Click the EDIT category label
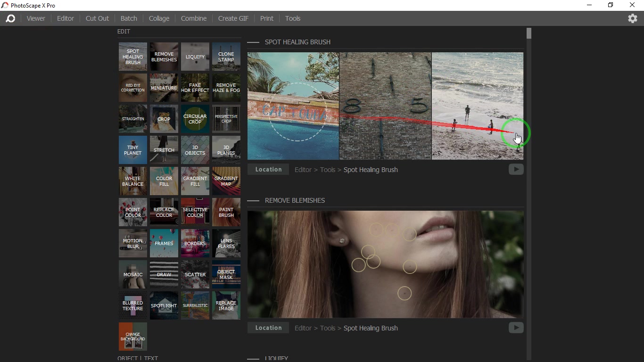 (x=124, y=32)
